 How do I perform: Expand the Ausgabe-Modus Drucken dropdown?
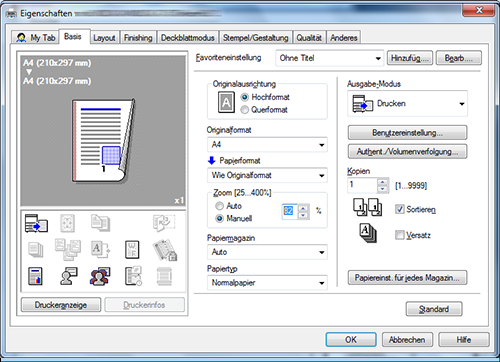[x=407, y=104]
